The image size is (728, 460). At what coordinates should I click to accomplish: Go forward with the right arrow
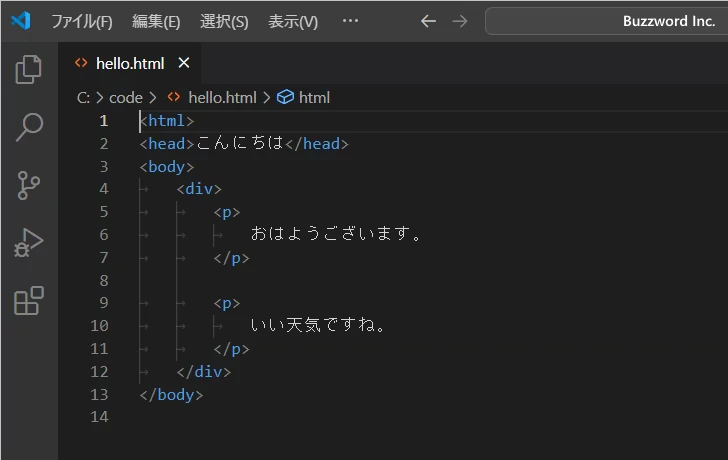click(460, 21)
